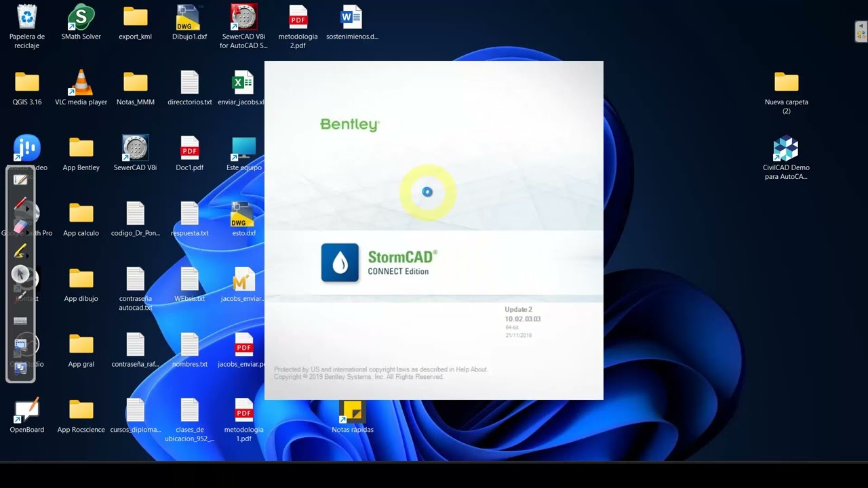Select the Doc1.pdf file
The image size is (868, 488).
tap(190, 154)
